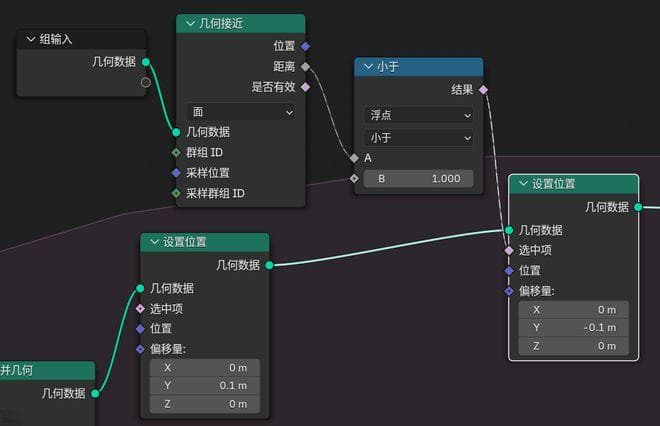
Task: Click the 采样位置 input socket
Action: tap(176, 173)
